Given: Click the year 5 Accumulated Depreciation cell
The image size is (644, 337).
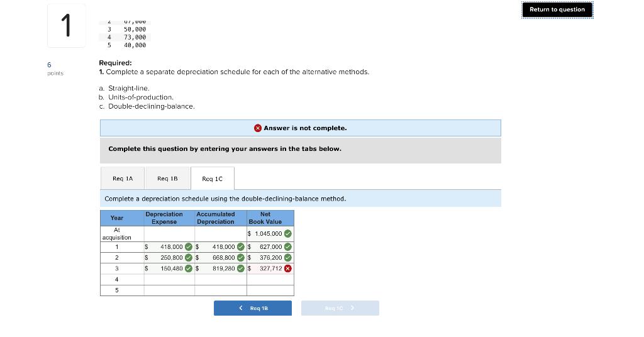Looking at the screenshot, I should (221, 290).
